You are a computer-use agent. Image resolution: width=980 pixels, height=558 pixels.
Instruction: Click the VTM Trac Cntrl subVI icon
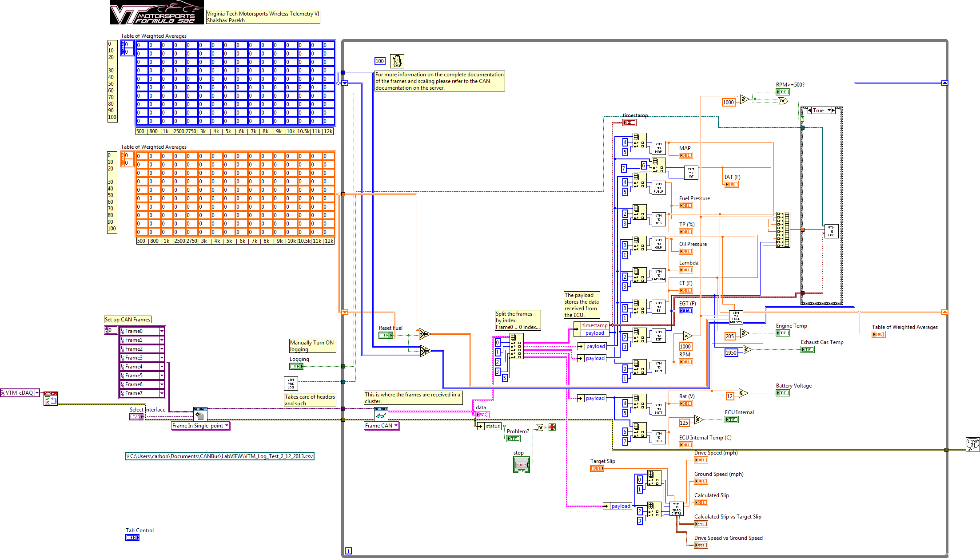click(x=676, y=509)
